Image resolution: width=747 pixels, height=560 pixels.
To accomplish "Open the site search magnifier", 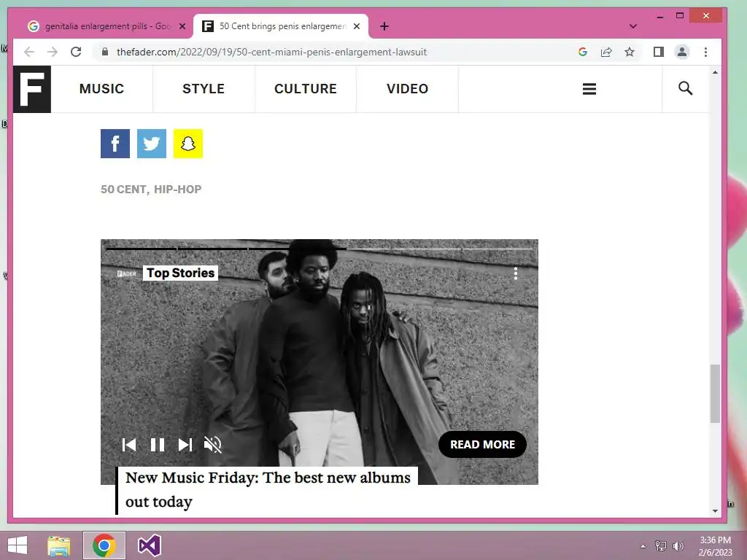I will coord(685,88).
